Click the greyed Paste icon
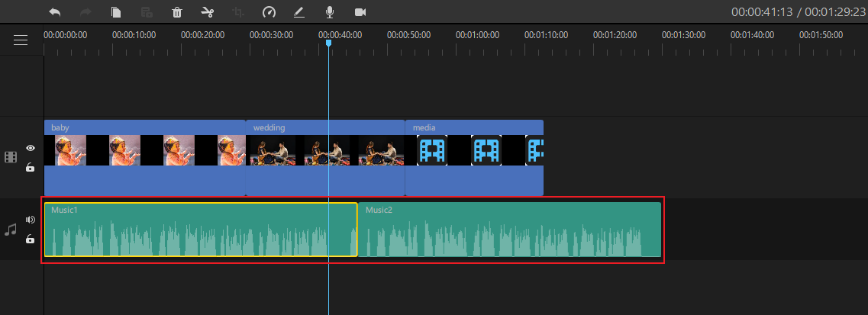The width and height of the screenshot is (868, 315). 146,12
